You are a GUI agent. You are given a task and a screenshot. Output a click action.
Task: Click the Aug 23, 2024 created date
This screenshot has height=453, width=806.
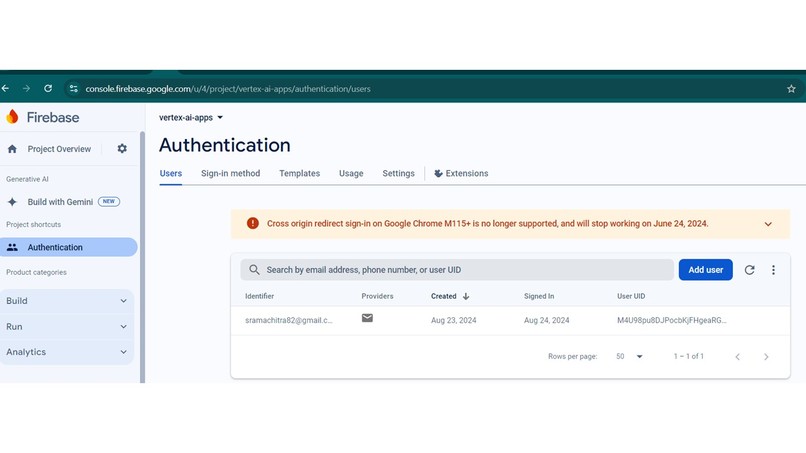(x=453, y=320)
